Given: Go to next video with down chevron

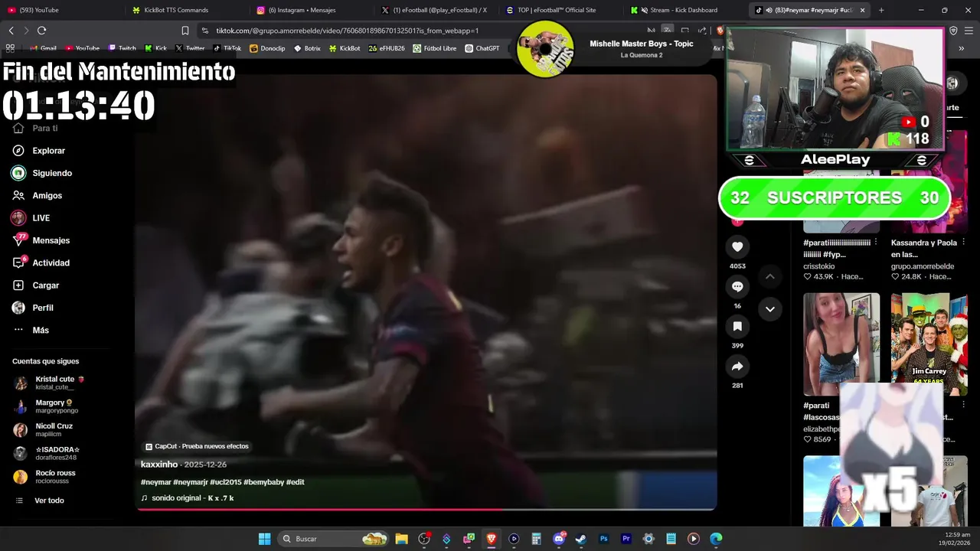Looking at the screenshot, I should click(770, 309).
